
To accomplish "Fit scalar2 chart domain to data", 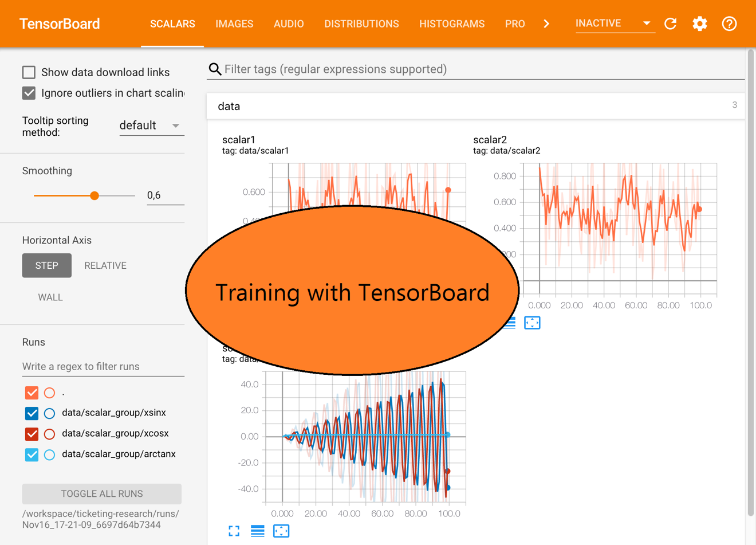I will tap(532, 323).
